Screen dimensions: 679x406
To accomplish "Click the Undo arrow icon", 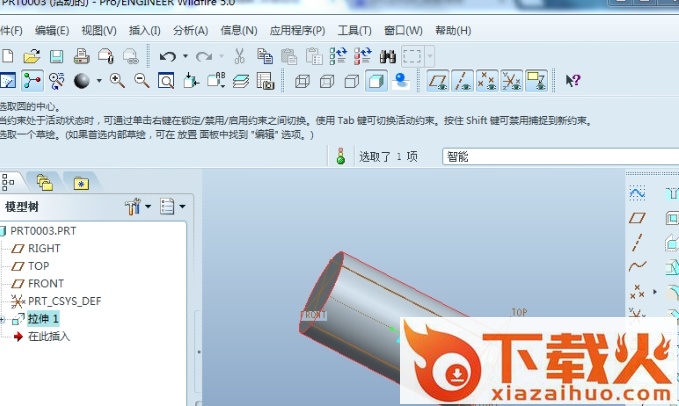I will [167, 56].
